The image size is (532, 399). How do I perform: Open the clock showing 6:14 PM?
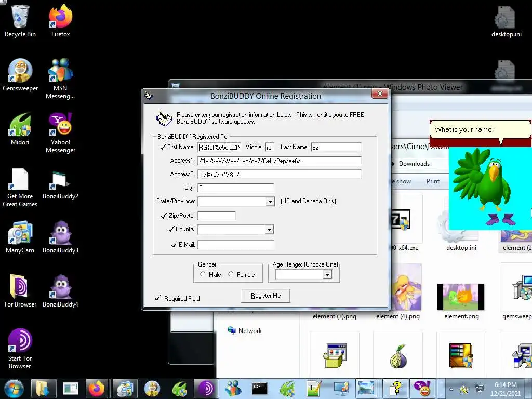pyautogui.click(x=506, y=389)
